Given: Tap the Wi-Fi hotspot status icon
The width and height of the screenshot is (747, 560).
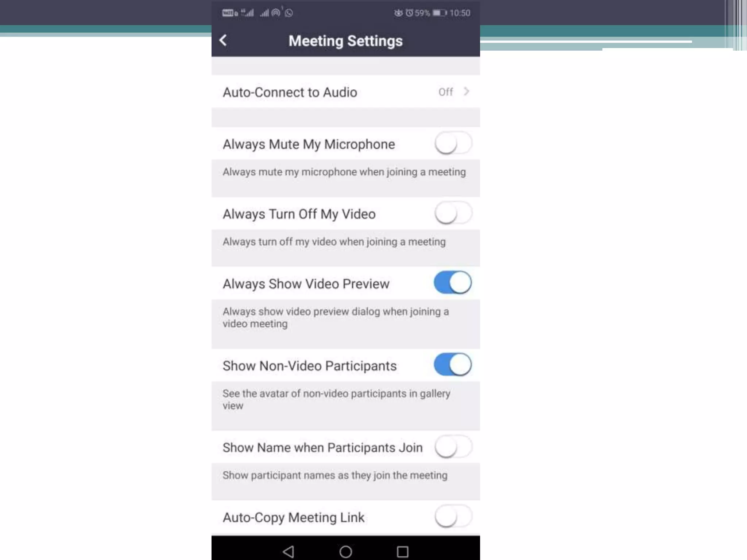Looking at the screenshot, I should 276,13.
